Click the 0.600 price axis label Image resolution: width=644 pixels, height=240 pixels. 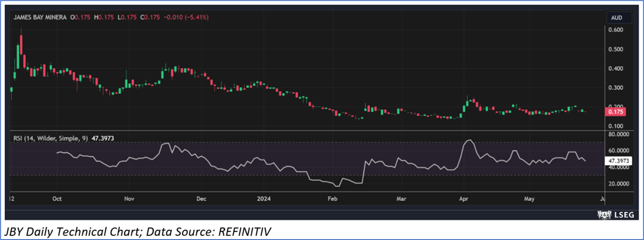[x=617, y=30]
